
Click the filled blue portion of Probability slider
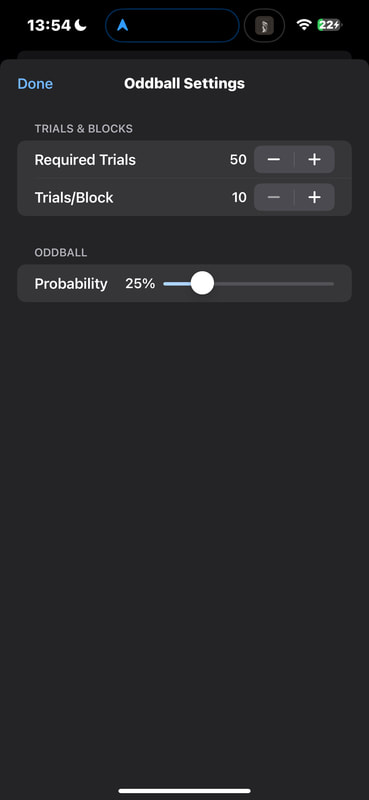[x=177, y=284]
